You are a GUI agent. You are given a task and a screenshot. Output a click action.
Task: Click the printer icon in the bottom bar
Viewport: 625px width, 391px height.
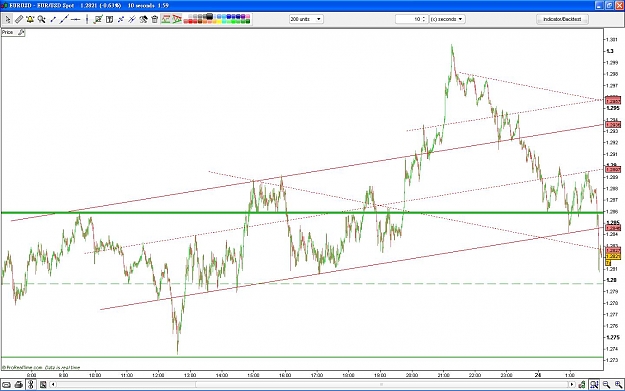point(18,385)
